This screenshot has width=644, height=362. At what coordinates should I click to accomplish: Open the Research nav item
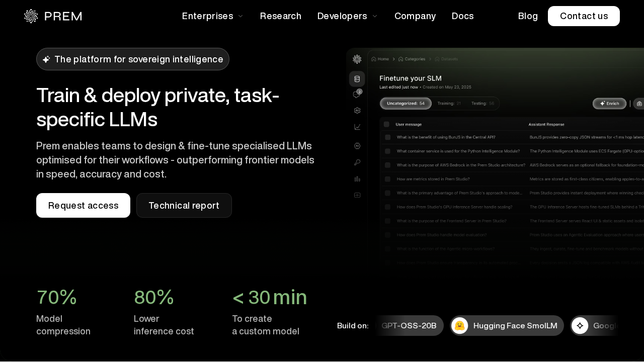coord(281,16)
